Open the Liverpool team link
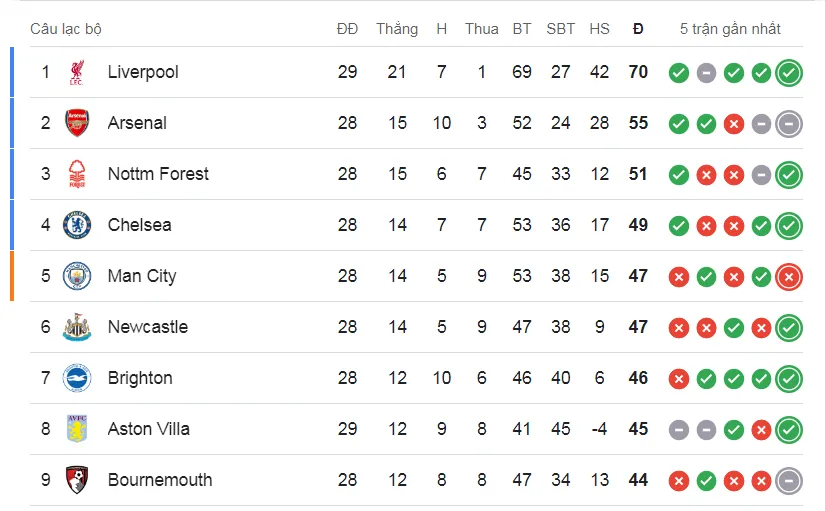Screen dimensions: 825x511 tap(143, 72)
